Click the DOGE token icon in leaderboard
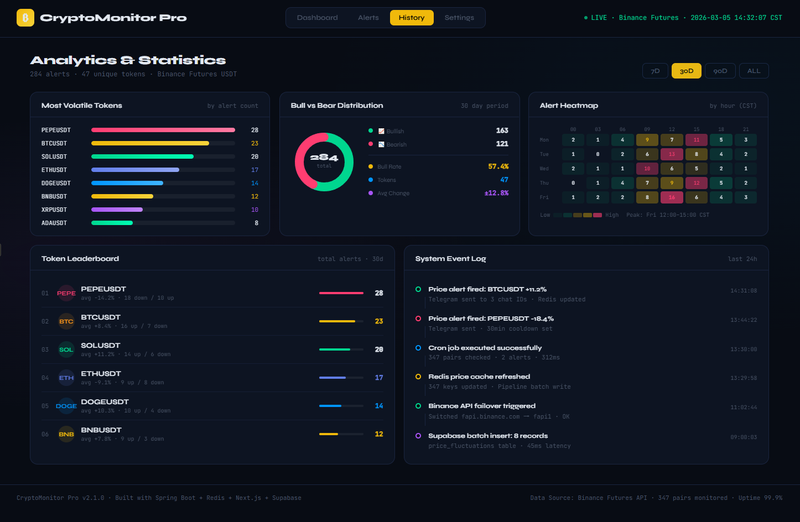Screen dimensions: 800x522 click(x=66, y=405)
